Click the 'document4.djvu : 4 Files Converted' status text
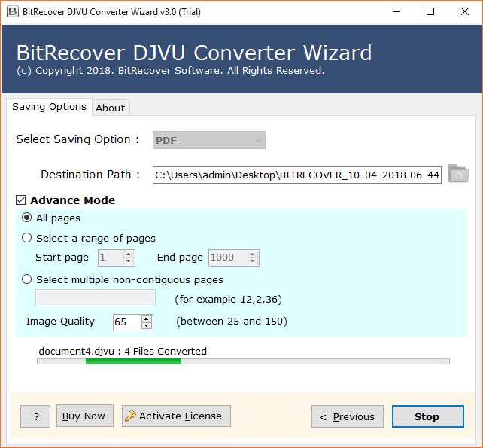The height and width of the screenshot is (448, 483). pos(123,351)
